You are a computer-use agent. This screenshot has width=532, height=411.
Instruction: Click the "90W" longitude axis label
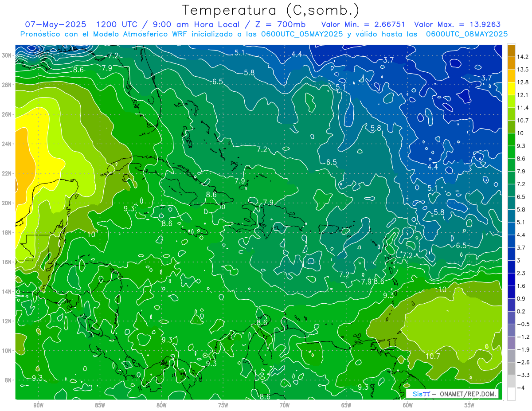[38, 405]
